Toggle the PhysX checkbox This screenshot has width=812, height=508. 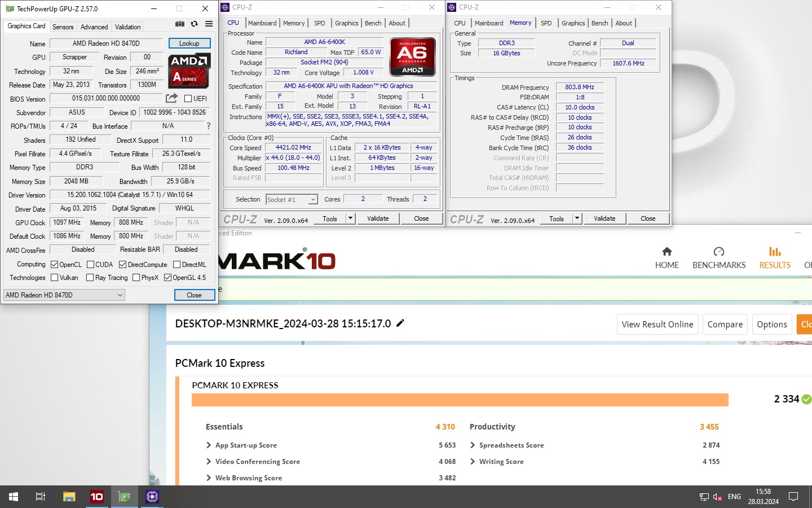(x=136, y=277)
